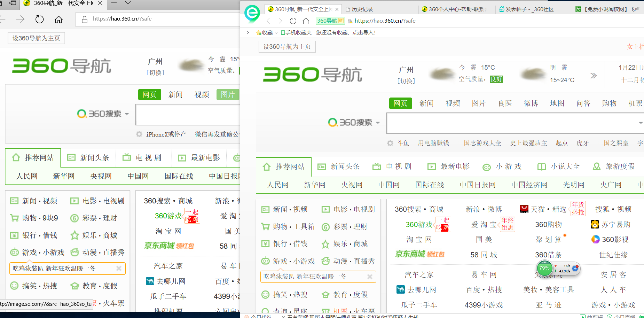The width and height of the screenshot is (644, 318).
Task: Switch to 免费小说阅读网 tab
Action: tap(607, 9)
